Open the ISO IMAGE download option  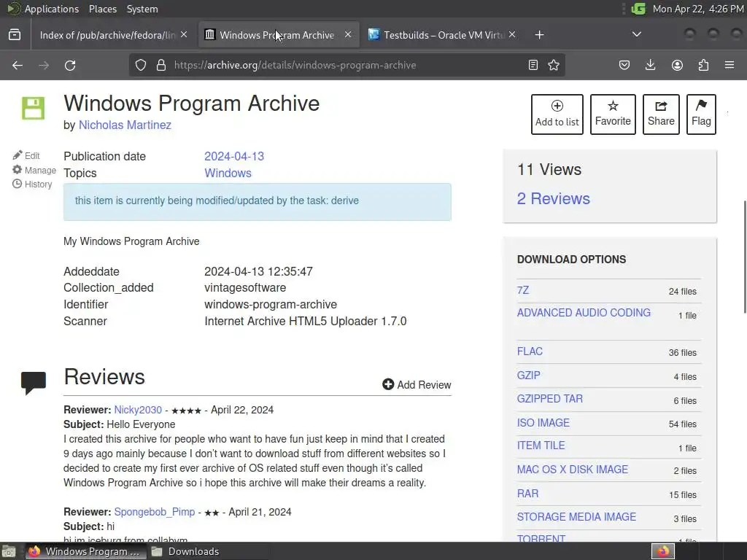543,423
